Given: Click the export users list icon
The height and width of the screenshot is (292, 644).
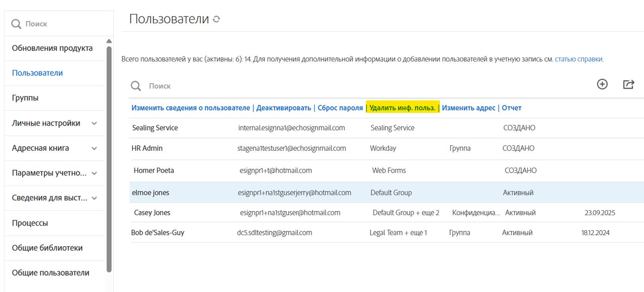Looking at the screenshot, I should click(628, 84).
